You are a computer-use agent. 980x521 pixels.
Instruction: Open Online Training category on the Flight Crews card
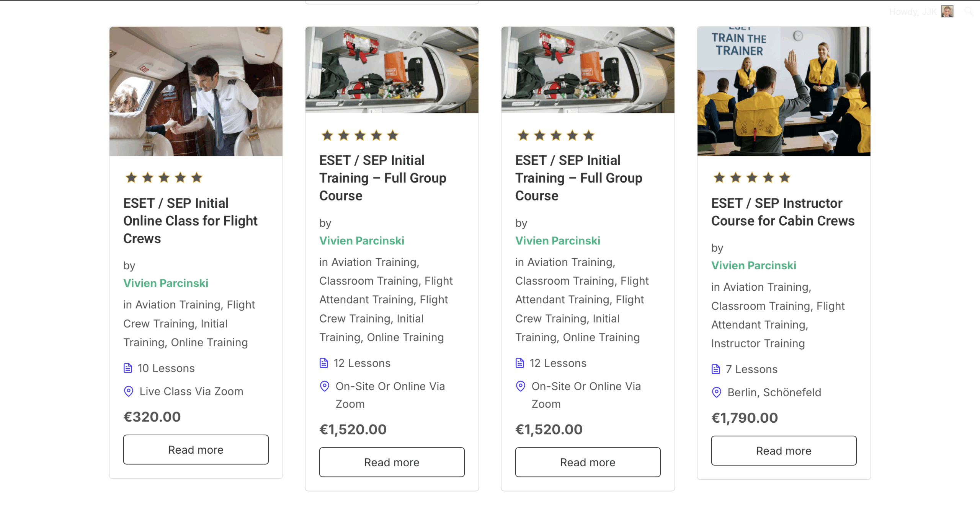[209, 342]
